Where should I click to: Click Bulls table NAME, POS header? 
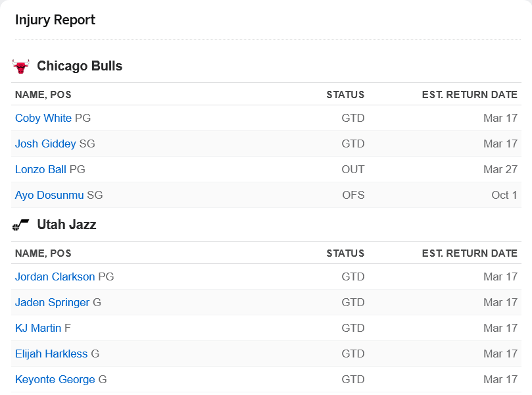(43, 94)
